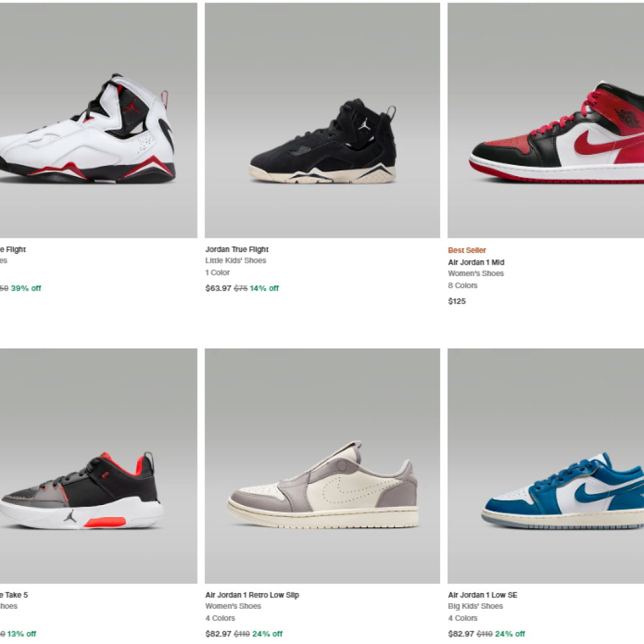Open the black Jordan True Flight shoe image
644x644 pixels.
[x=323, y=120]
